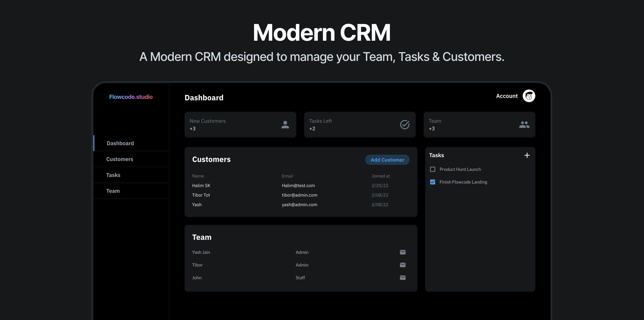Click the Flowcode.studio logo
Screen dimensions: 644x320
click(131, 97)
